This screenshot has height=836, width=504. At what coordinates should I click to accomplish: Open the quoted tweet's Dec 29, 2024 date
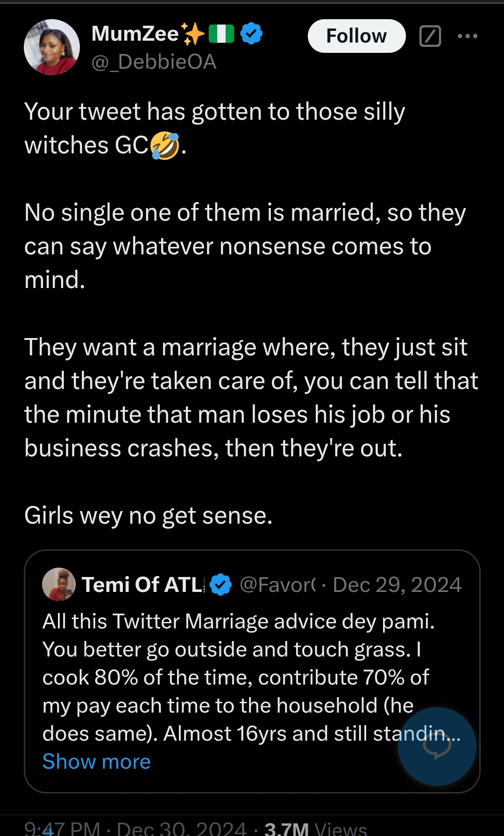point(397,584)
